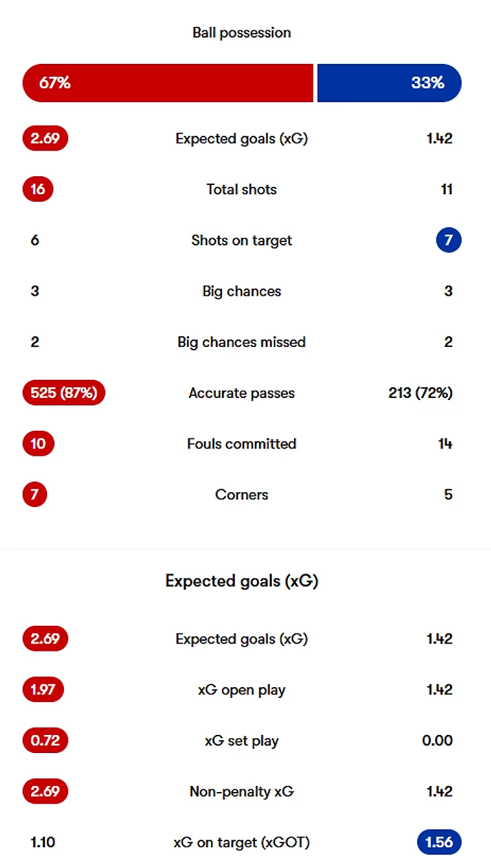Viewport: 491px width, 868px height.
Task: Click the blue 7 shots on target badge
Action: [x=449, y=240]
